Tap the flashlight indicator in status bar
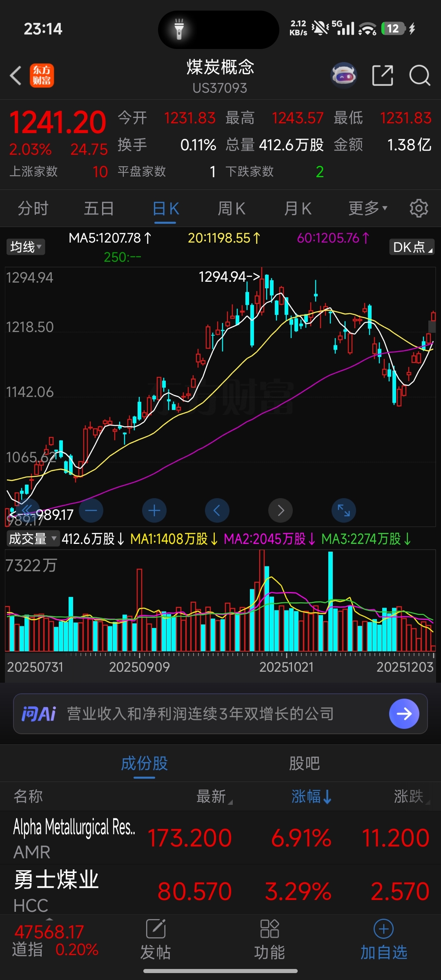The height and width of the screenshot is (980, 441). click(x=179, y=29)
